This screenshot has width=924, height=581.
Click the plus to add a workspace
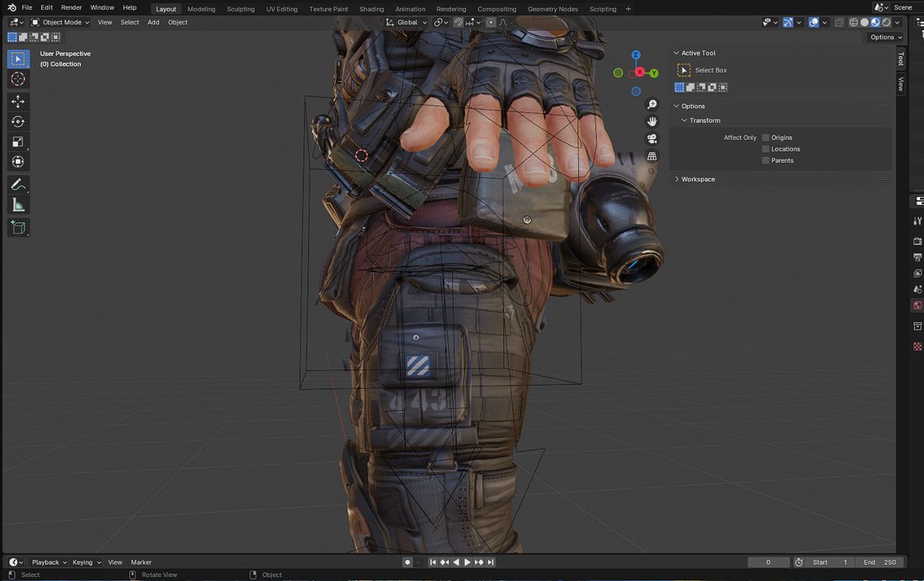[628, 9]
